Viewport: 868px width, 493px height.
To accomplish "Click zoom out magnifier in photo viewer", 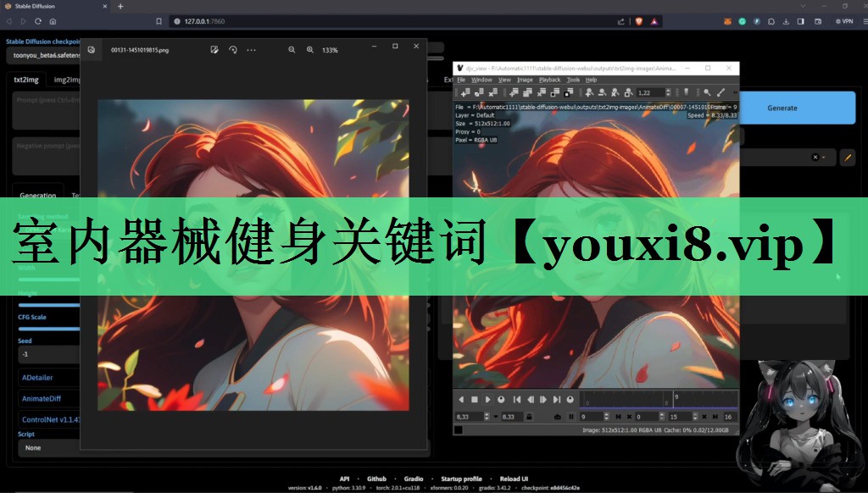I will (x=292, y=50).
